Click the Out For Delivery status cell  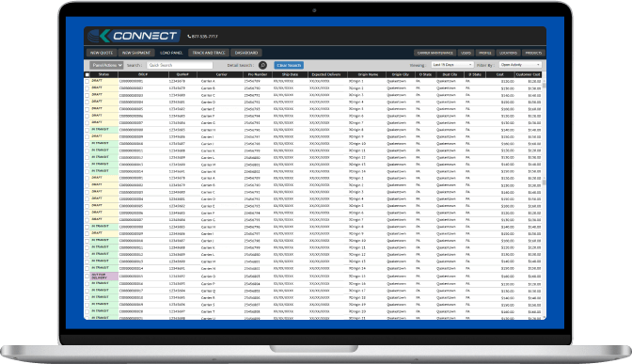pyautogui.click(x=104, y=277)
